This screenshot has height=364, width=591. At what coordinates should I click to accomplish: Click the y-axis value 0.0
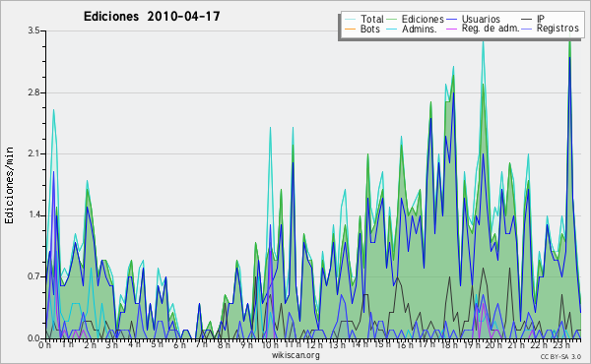[33, 338]
